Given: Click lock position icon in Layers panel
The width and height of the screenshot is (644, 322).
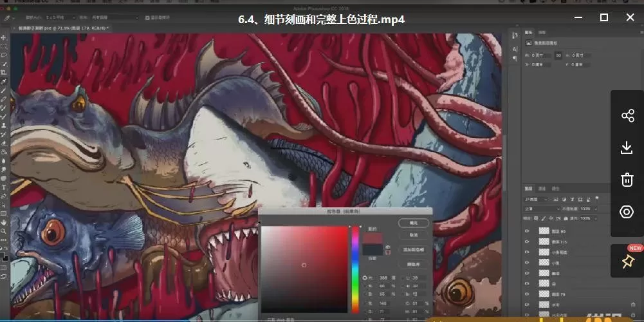Looking at the screenshot, I should pos(551,218).
